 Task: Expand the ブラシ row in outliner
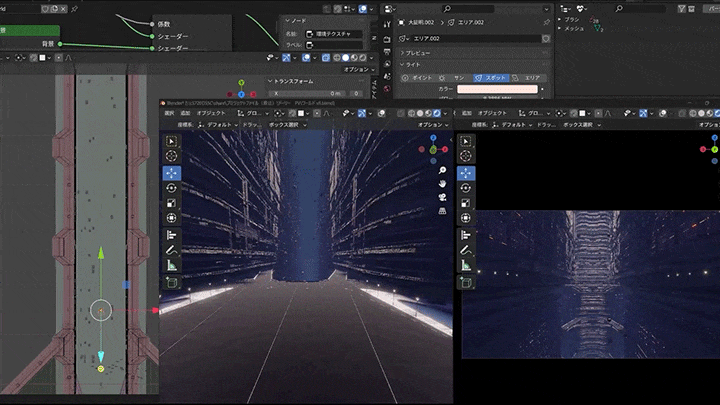[560, 19]
